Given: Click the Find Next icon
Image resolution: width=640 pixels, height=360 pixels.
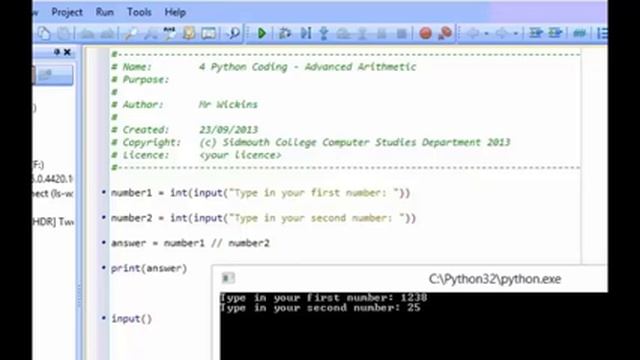Looking at the screenshot, I should [x=150, y=33].
